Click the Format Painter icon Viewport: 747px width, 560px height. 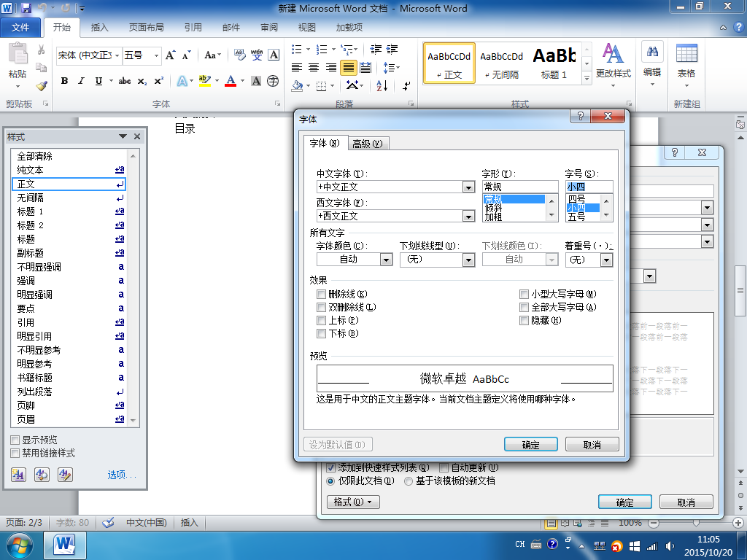[42, 86]
